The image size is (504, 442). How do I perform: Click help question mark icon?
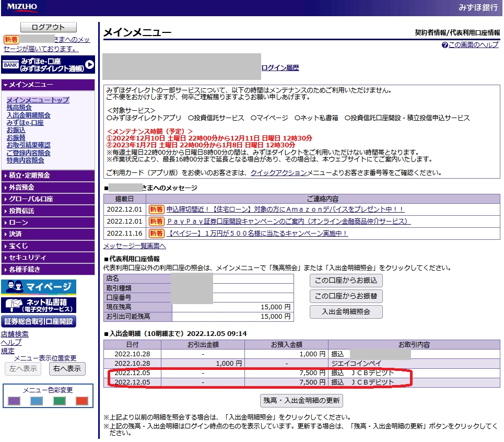point(445,45)
